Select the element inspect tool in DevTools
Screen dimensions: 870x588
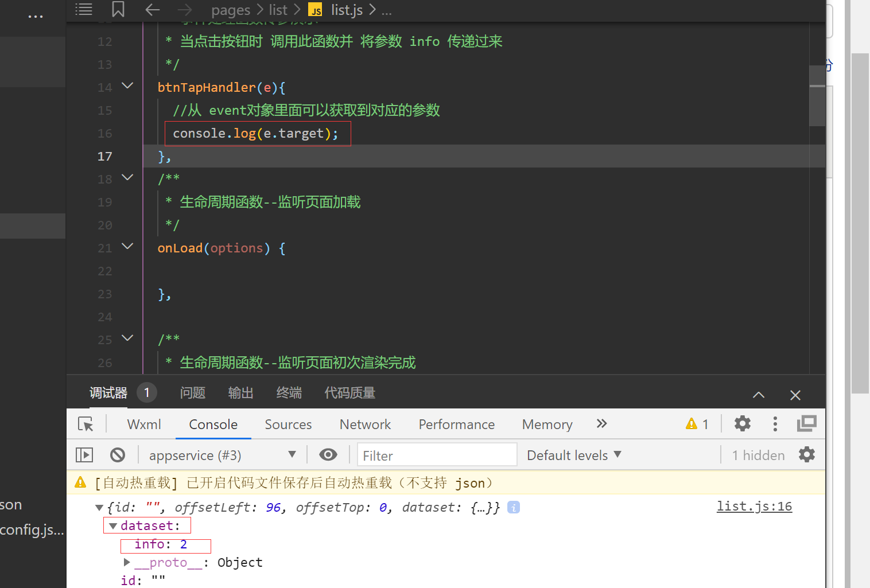click(86, 424)
